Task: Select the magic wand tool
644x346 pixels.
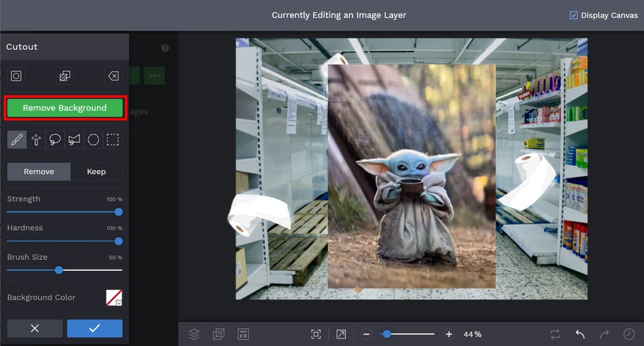Action: (36, 140)
